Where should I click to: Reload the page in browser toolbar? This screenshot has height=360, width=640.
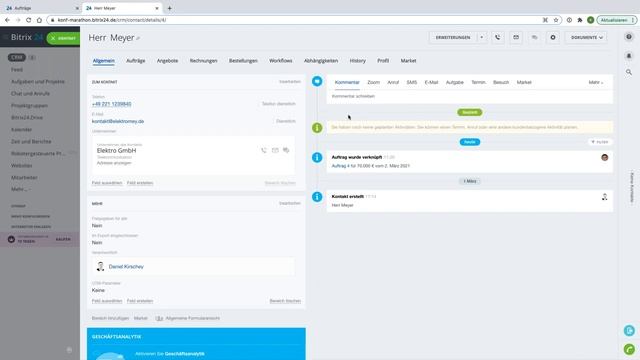pos(28,20)
